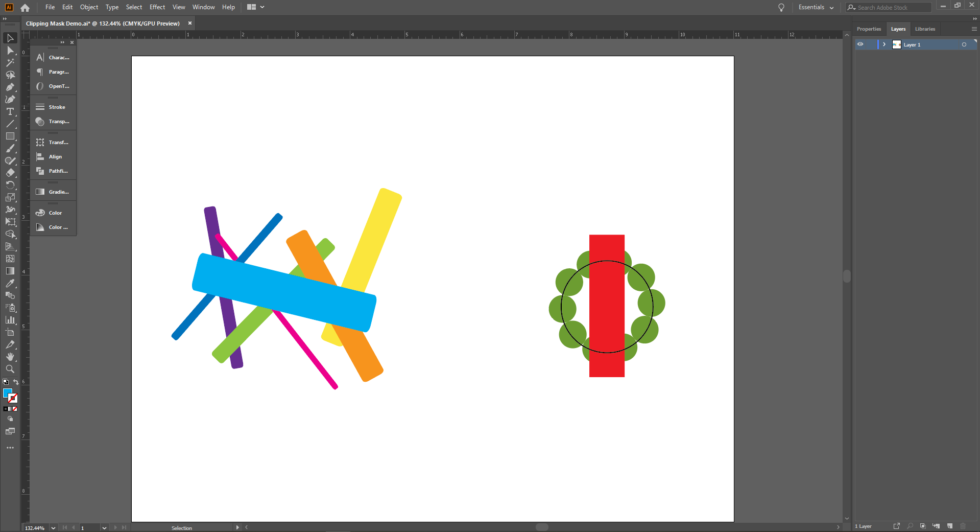Toggle Layer 1 visibility eye
The width and height of the screenshot is (980, 532).
861,44
